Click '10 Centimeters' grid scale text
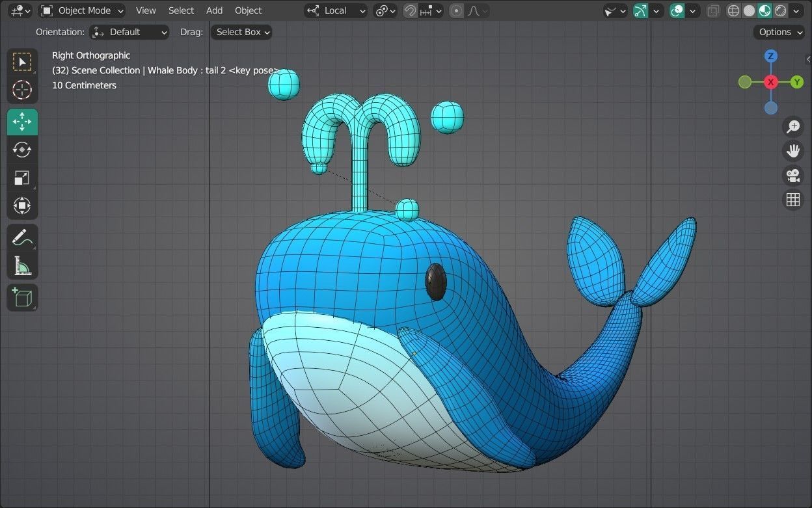Viewport: 812px width, 508px height. pyautogui.click(x=84, y=85)
